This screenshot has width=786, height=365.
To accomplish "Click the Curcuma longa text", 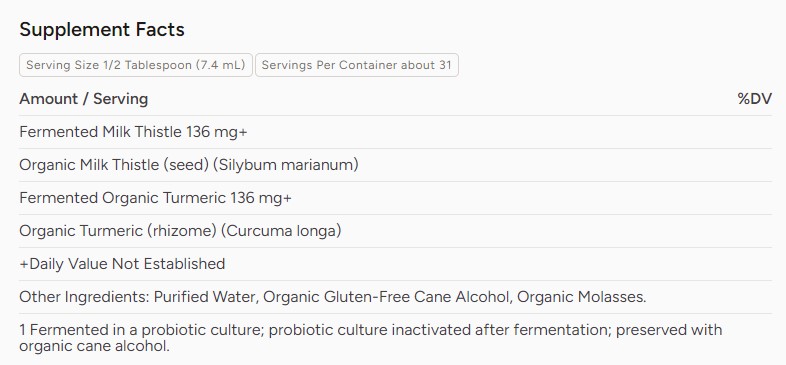I will tap(281, 231).
